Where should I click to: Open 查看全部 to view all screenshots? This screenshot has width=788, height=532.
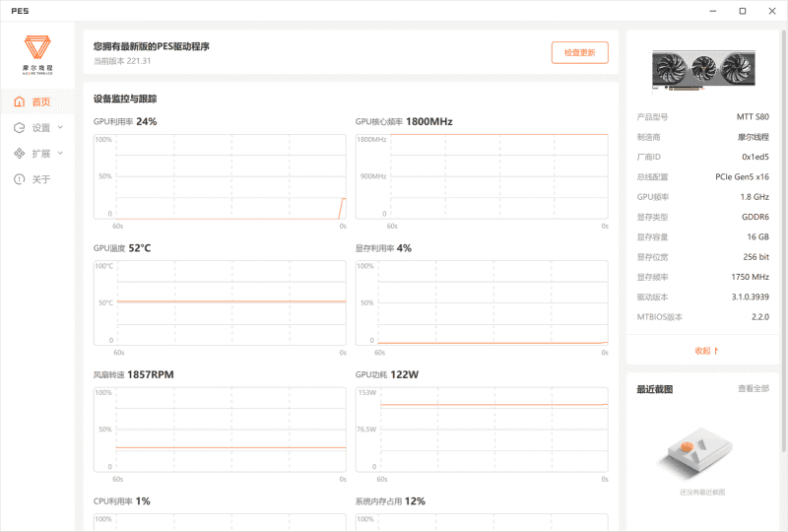point(754,388)
